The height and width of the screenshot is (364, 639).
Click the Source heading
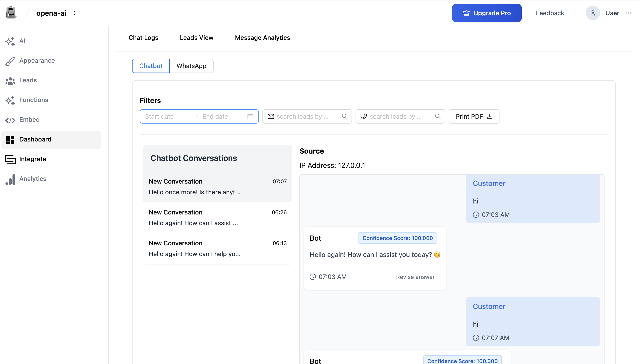click(311, 151)
